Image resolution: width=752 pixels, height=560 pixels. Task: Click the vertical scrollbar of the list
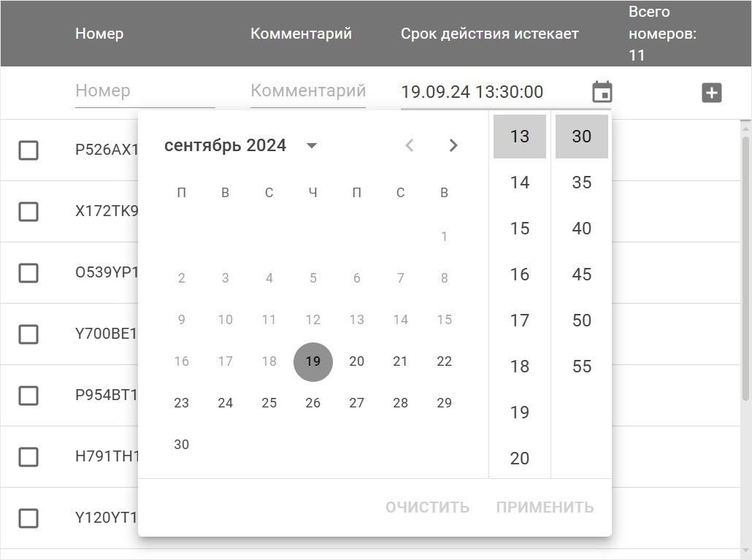745,267
